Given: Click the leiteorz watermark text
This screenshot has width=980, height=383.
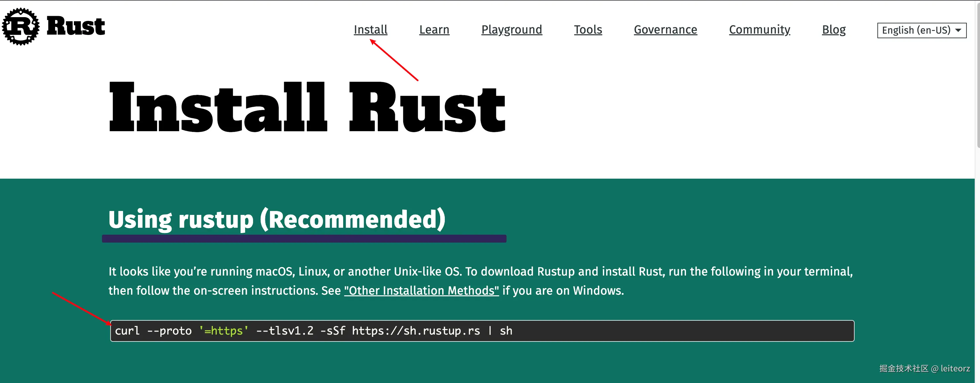Looking at the screenshot, I should coord(955,368).
